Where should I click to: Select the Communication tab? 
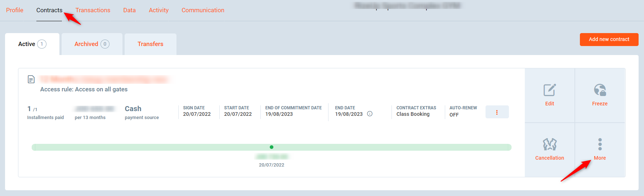(x=203, y=10)
